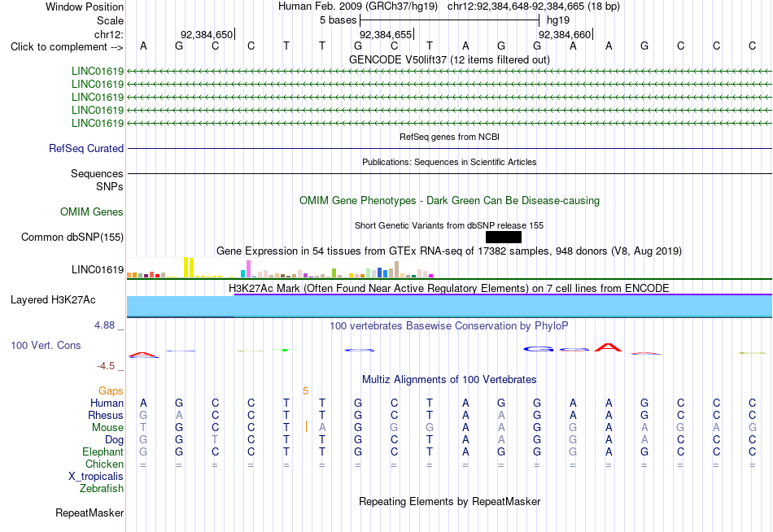Select the Elephant species row label

[x=103, y=452]
